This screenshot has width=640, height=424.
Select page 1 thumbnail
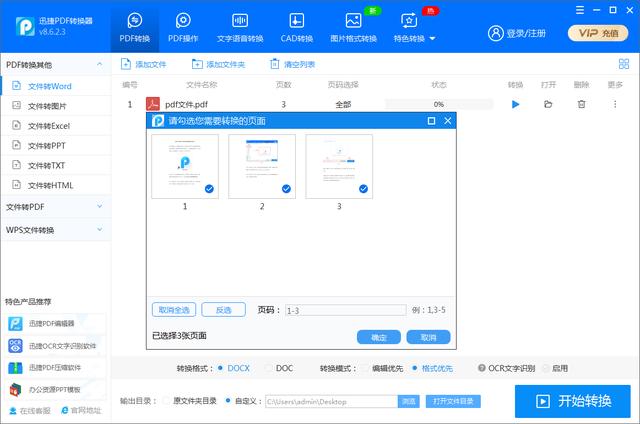[x=185, y=166]
